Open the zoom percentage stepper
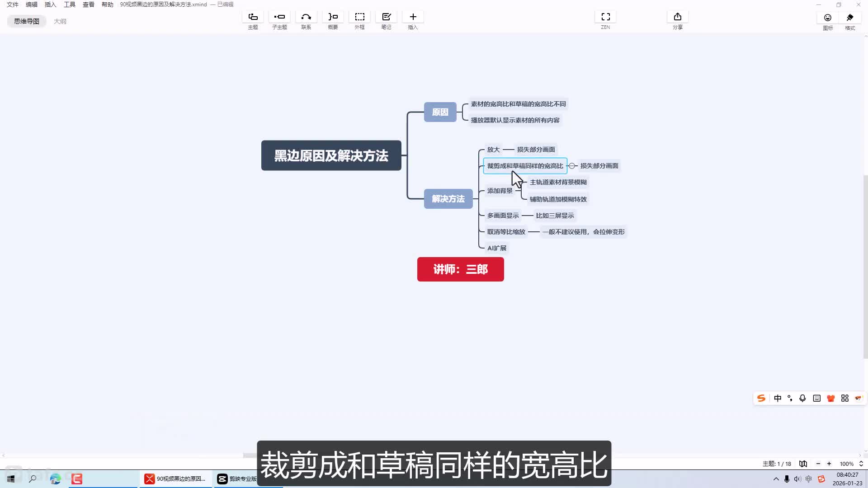868x488 pixels. [861, 464]
